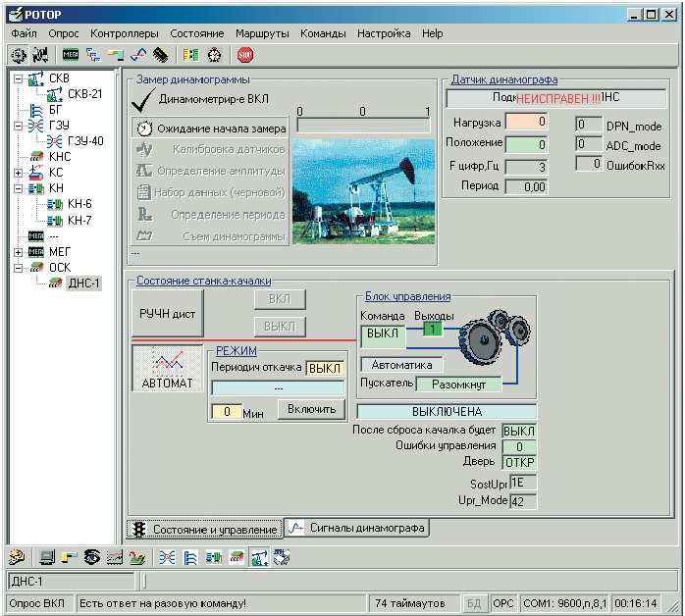
Task: Click the ВЫКЛ button under ВКЛ
Action: coord(280,326)
